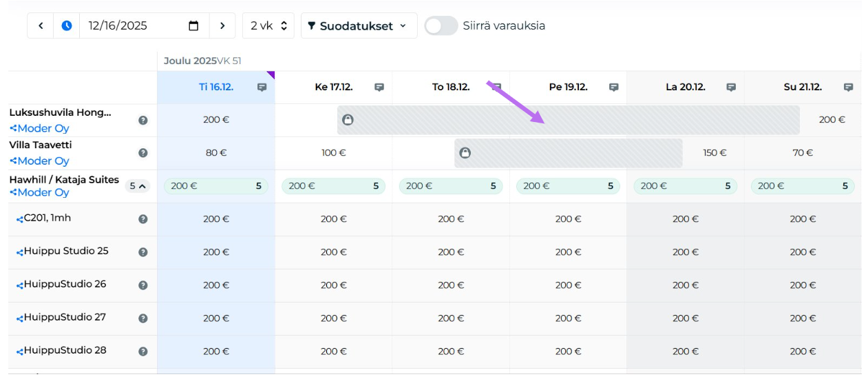
Task: Click Villa Taavetti 150 € cell
Action: point(714,153)
